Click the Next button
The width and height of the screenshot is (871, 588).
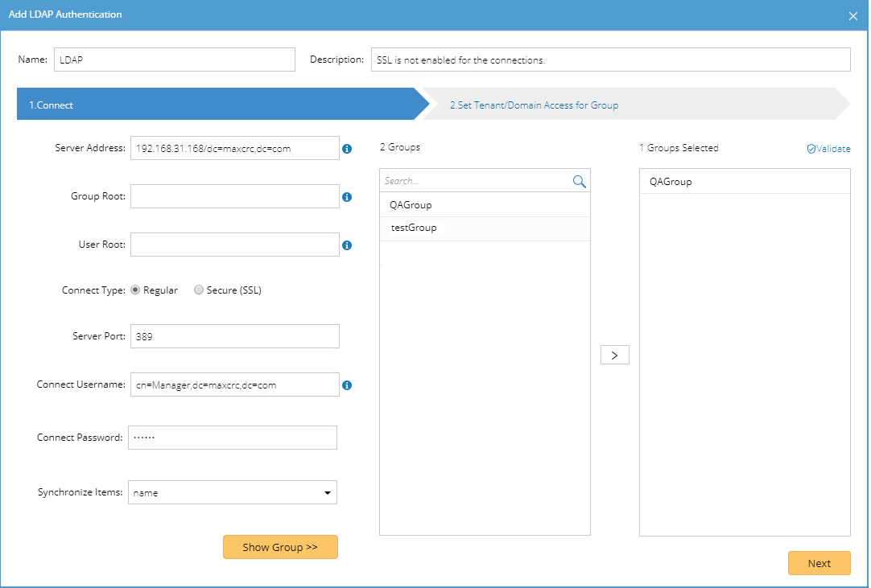(819, 563)
